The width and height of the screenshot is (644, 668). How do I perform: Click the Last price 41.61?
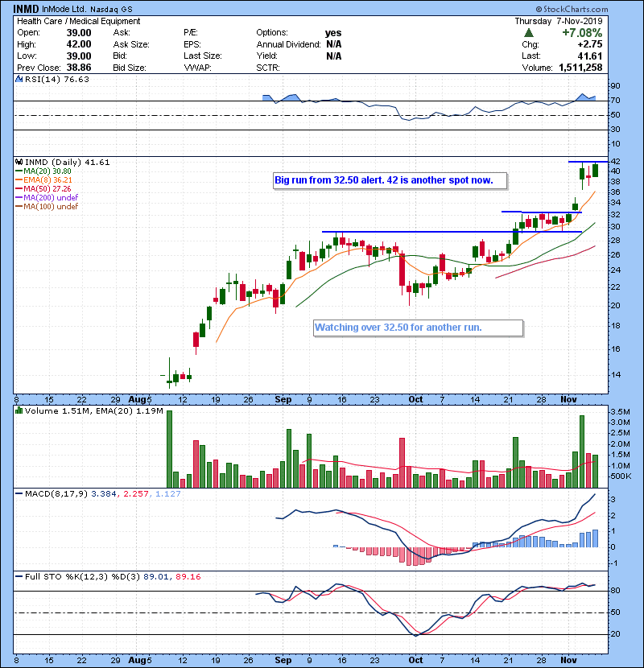pyautogui.click(x=590, y=56)
